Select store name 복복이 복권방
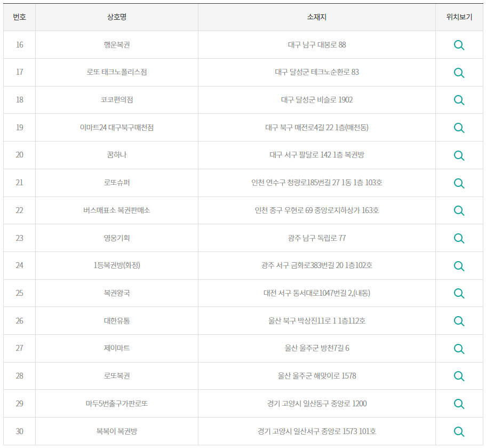The width and height of the screenshot is (486, 448). click(117, 431)
